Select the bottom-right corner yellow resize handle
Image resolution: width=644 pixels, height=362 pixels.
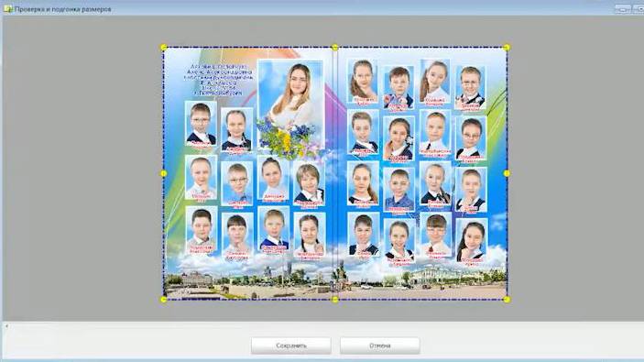pos(507,300)
